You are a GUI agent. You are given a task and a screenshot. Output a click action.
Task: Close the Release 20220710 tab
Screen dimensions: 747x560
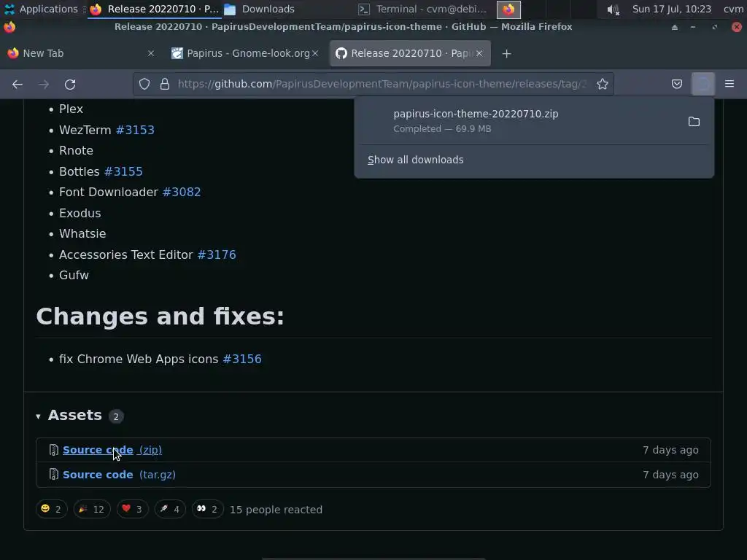(x=479, y=53)
